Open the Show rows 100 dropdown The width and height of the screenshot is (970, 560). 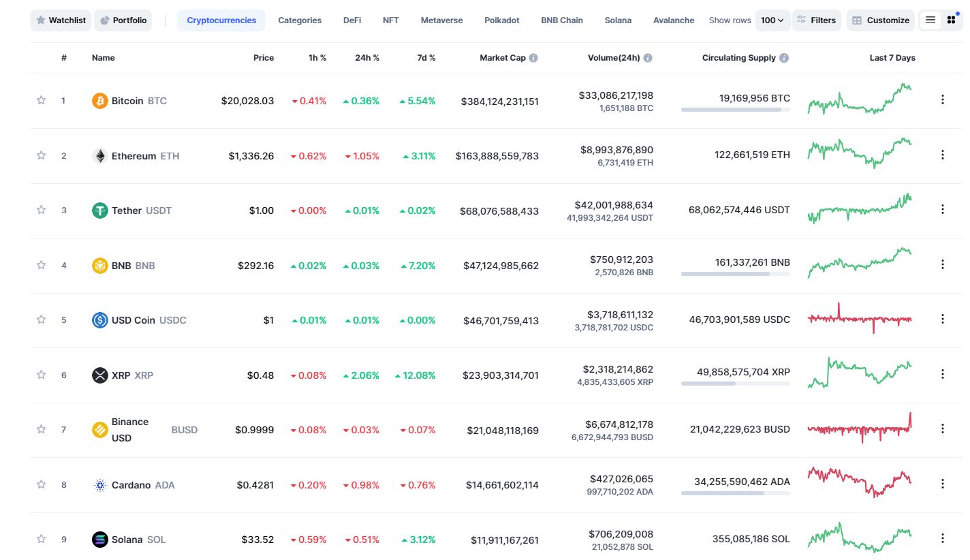772,20
